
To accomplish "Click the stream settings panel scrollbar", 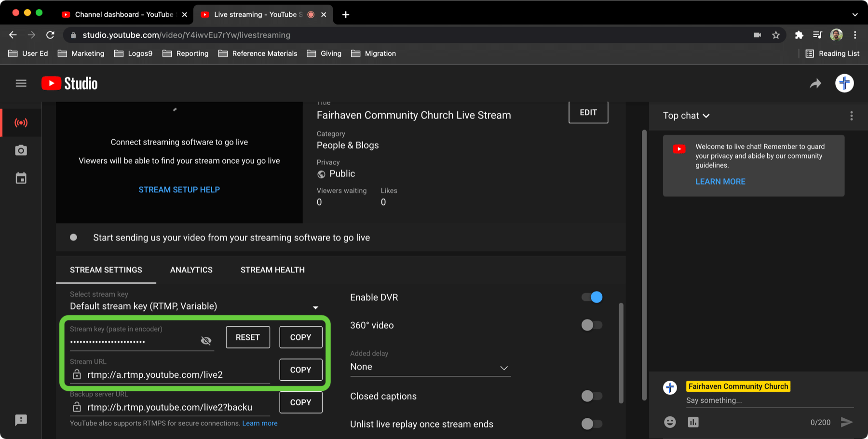I will (621, 353).
